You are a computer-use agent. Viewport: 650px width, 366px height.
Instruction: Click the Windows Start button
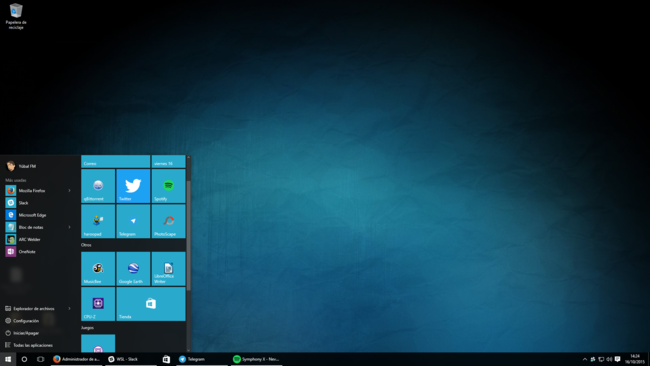pyautogui.click(x=8, y=359)
